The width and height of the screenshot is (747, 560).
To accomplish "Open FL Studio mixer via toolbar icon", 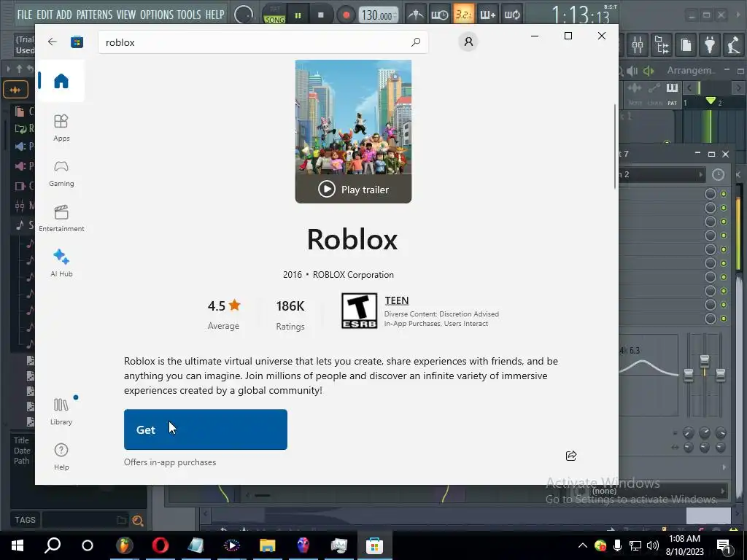I will pos(638,45).
